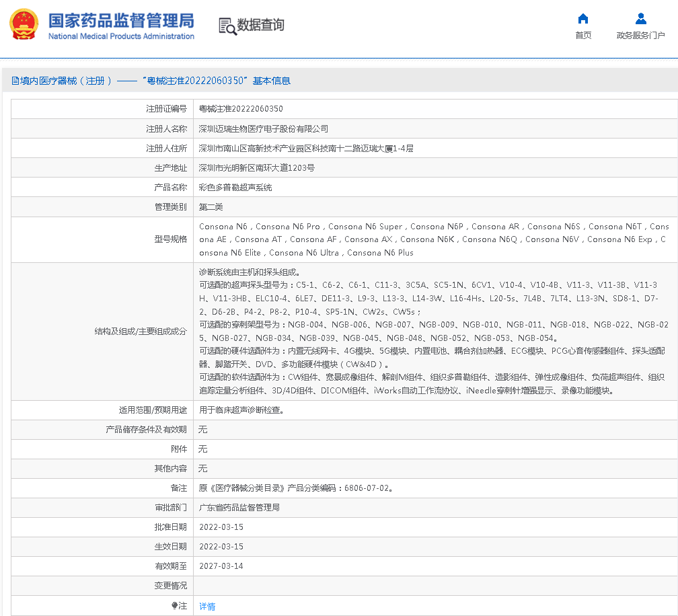Click the 结构及组成/主要组成成分 label
The height and width of the screenshot is (616, 678).
click(141, 331)
